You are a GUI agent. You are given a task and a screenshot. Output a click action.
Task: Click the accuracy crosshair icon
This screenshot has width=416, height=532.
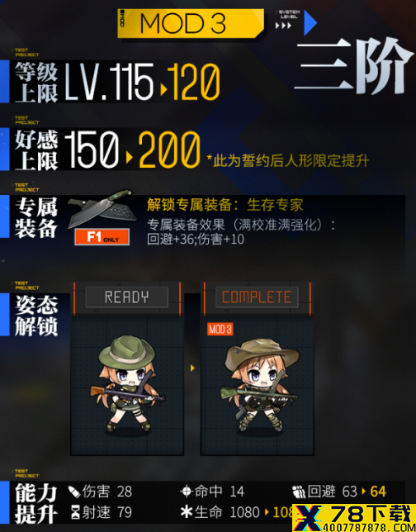click(x=187, y=492)
